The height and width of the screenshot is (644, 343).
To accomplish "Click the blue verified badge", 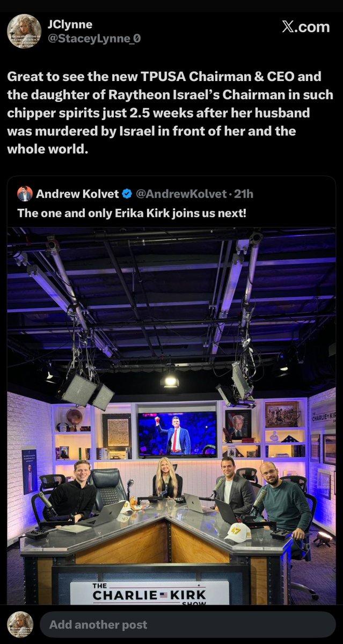I will [128, 194].
